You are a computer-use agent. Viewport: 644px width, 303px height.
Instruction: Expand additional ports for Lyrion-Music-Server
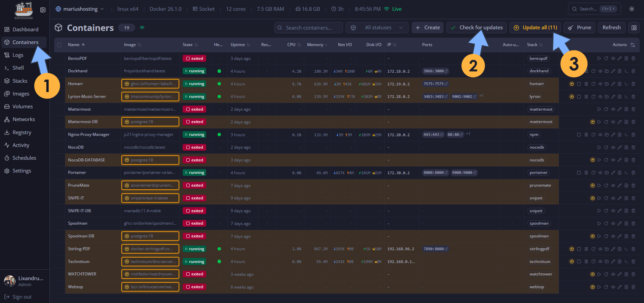tap(481, 96)
